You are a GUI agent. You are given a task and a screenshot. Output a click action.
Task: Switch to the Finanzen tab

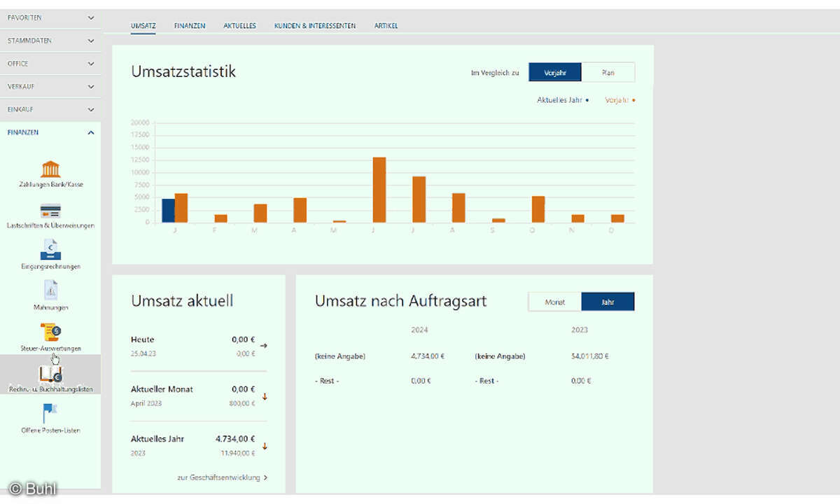coord(190,26)
